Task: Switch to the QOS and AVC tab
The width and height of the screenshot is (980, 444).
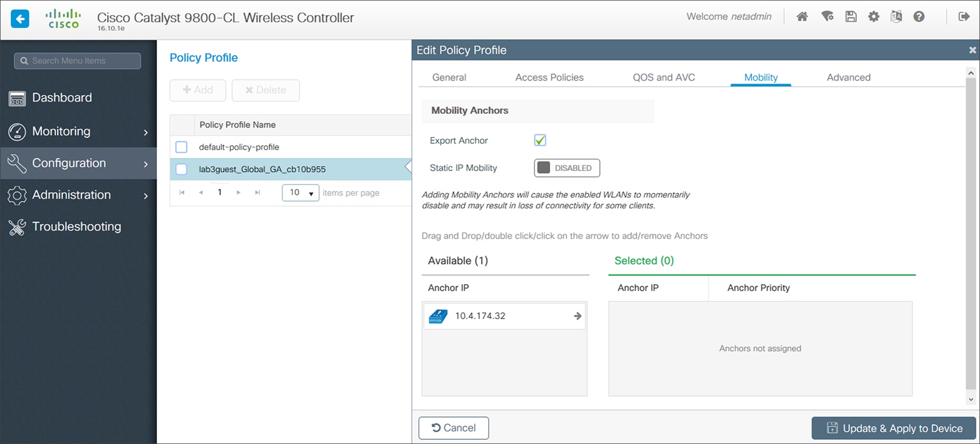Action: tap(663, 78)
